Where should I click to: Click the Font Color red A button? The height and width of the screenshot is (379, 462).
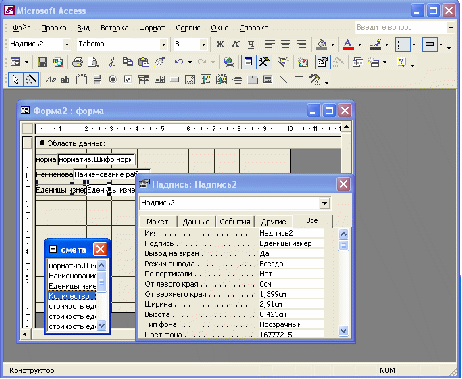[x=348, y=44]
